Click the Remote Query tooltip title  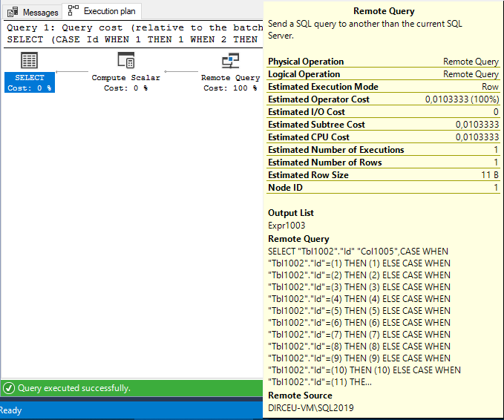[384, 11]
